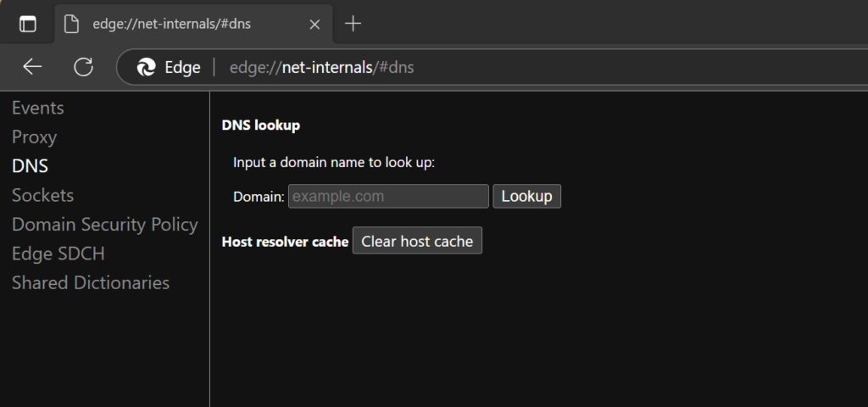
Task: Focus the address bar URL text
Action: pos(321,68)
